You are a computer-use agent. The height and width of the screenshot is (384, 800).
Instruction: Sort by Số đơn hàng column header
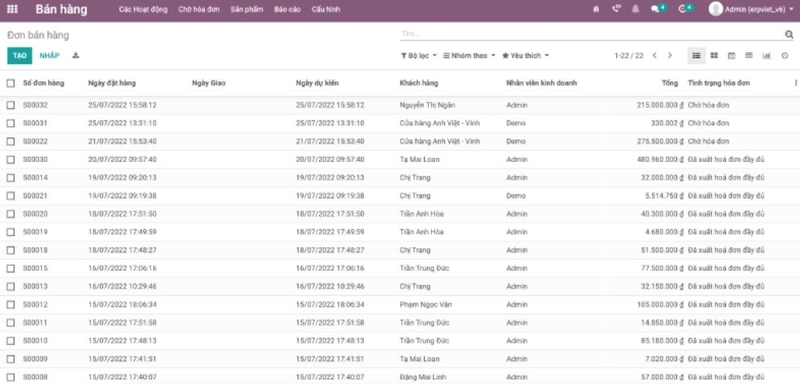[43, 83]
